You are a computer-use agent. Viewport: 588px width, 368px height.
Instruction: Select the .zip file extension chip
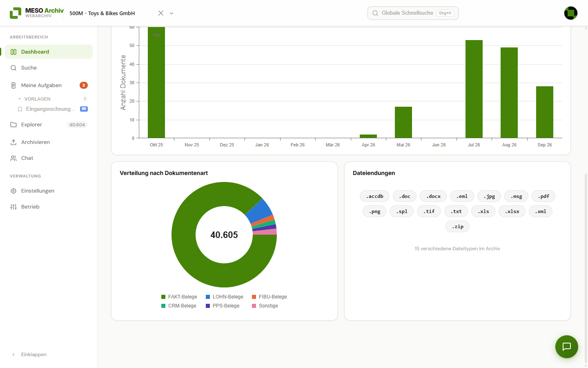click(458, 227)
